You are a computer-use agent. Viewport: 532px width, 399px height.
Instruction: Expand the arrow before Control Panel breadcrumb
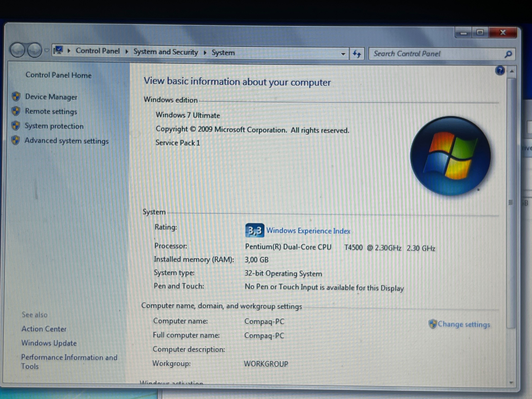[69, 51]
